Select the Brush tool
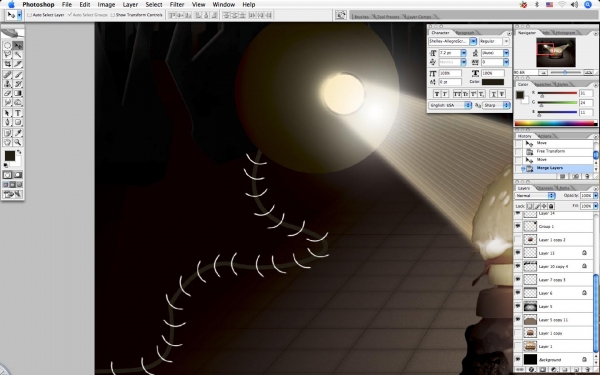600x375 pixels. point(18,75)
